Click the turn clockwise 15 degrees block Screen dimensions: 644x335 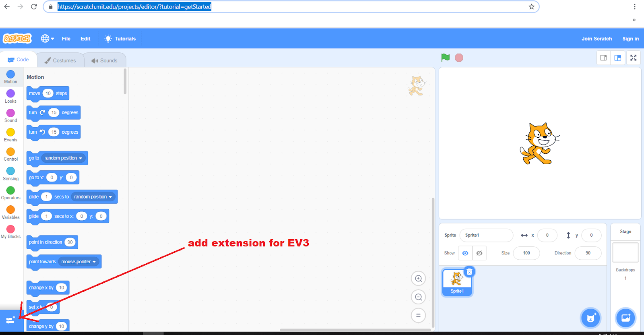[x=53, y=113]
